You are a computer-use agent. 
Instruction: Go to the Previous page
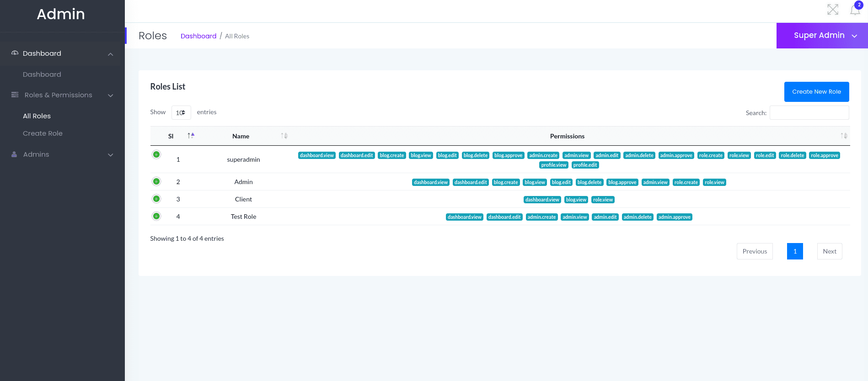(x=755, y=251)
